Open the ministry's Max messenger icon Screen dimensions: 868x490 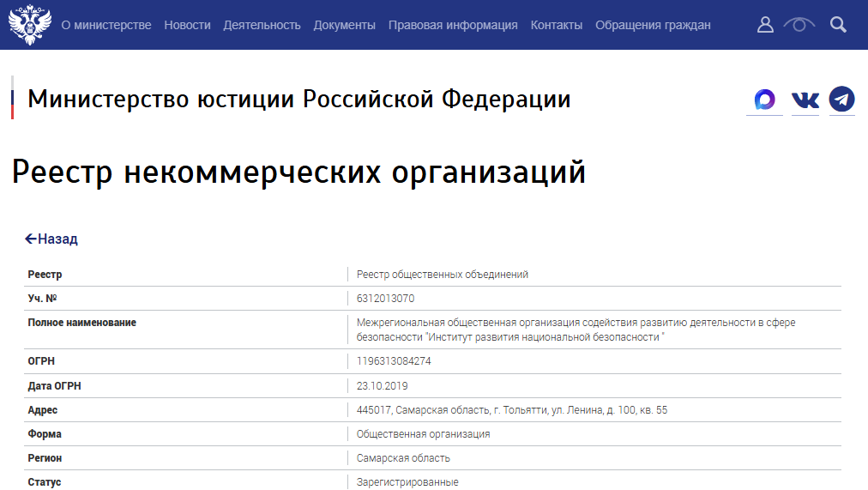point(764,100)
